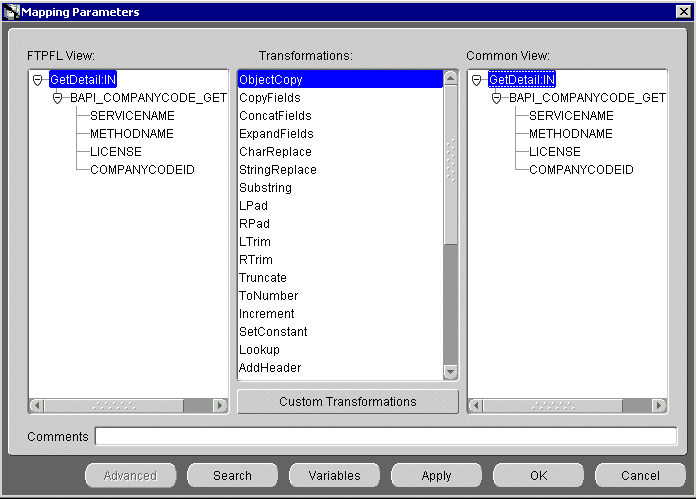
Task: Choose Increment transformation
Action: (x=340, y=313)
